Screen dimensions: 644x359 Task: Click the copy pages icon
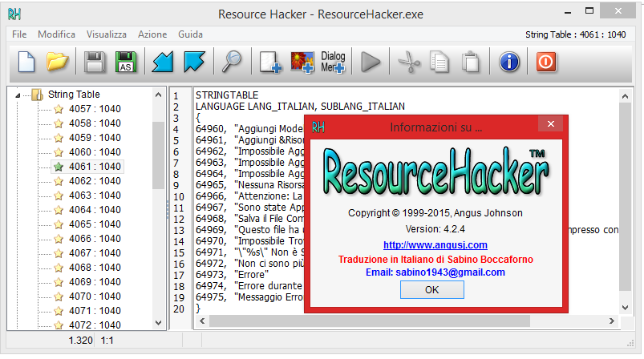(x=439, y=63)
